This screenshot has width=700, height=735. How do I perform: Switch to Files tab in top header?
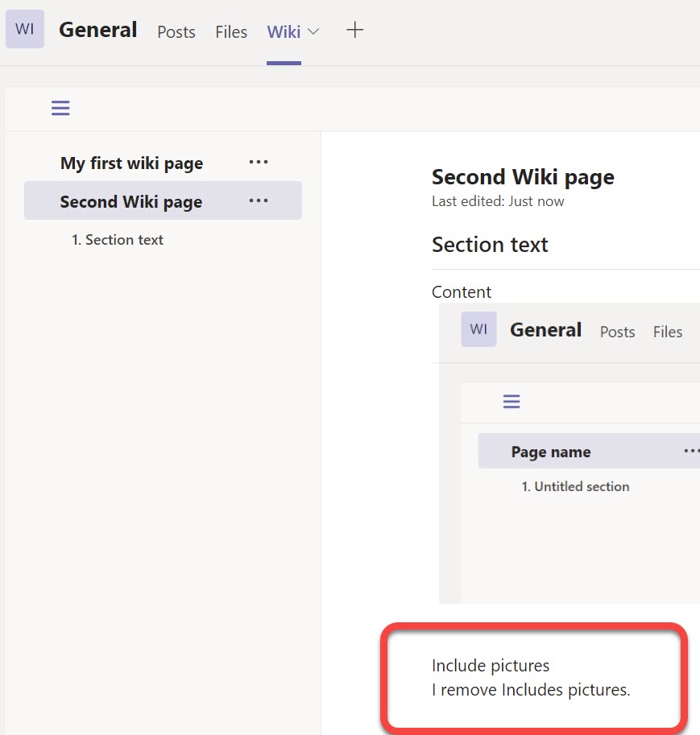[231, 32]
